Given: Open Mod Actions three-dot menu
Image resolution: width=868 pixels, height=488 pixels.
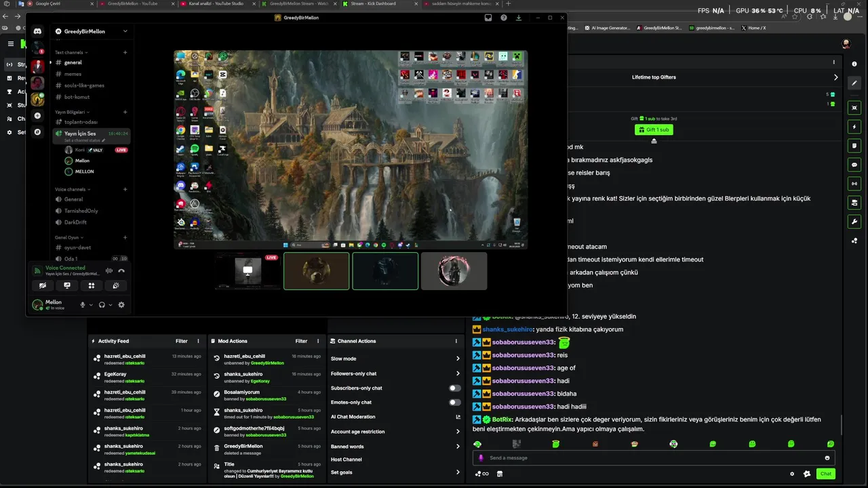Looking at the screenshot, I should (319, 341).
